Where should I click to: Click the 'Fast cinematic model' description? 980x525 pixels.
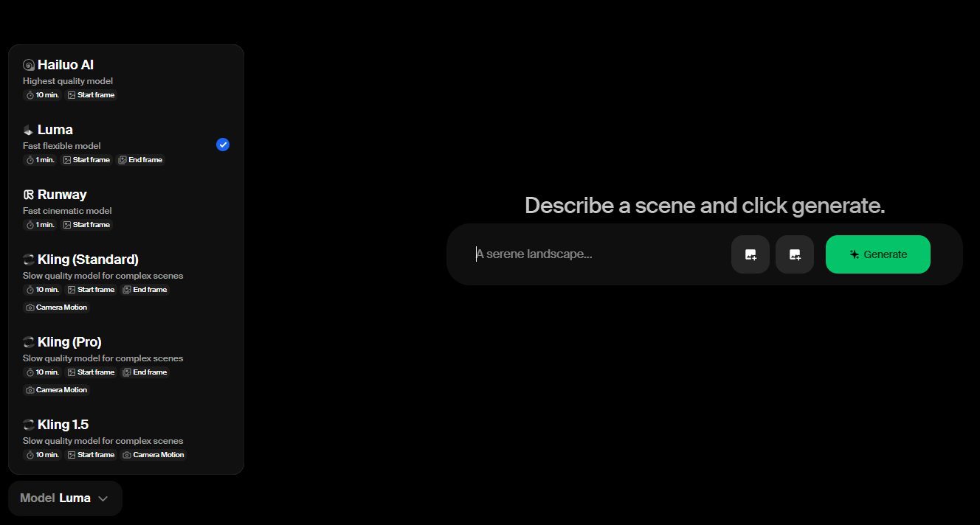67,211
